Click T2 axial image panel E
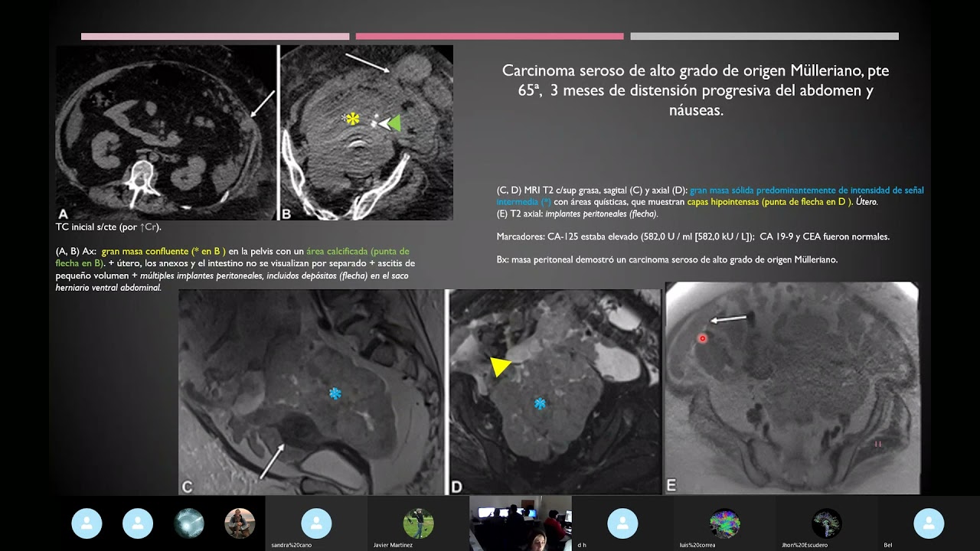980x551 pixels. 792,388
